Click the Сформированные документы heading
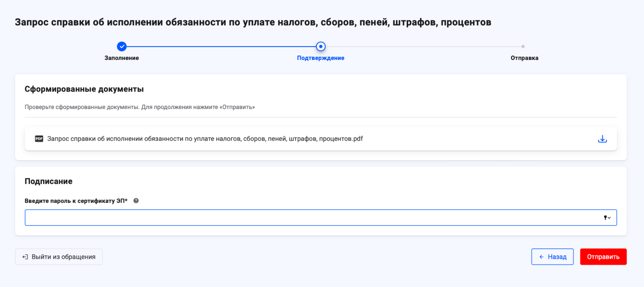644x287 pixels. point(84,89)
